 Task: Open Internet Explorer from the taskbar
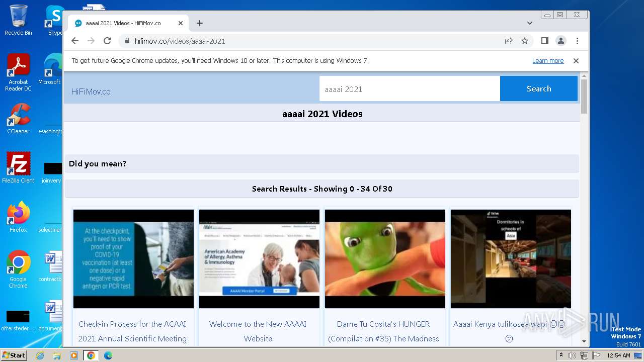coord(40,355)
